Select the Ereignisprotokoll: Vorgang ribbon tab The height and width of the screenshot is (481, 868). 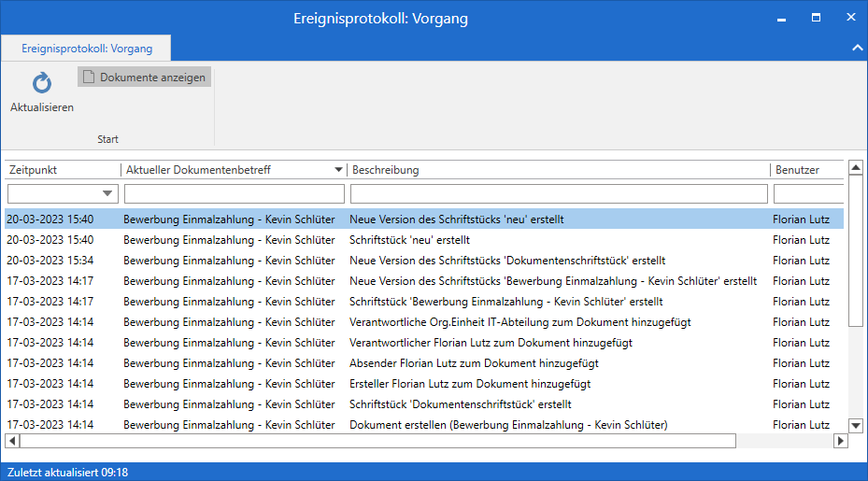tap(86, 48)
